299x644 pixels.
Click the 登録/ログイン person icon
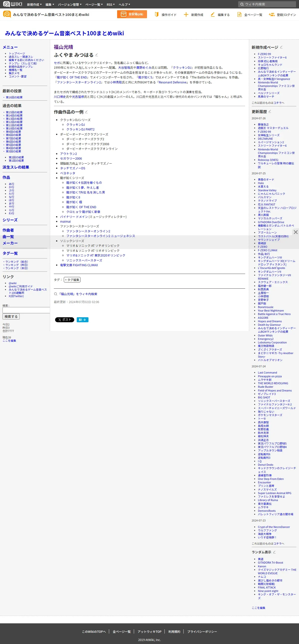tap(272, 14)
